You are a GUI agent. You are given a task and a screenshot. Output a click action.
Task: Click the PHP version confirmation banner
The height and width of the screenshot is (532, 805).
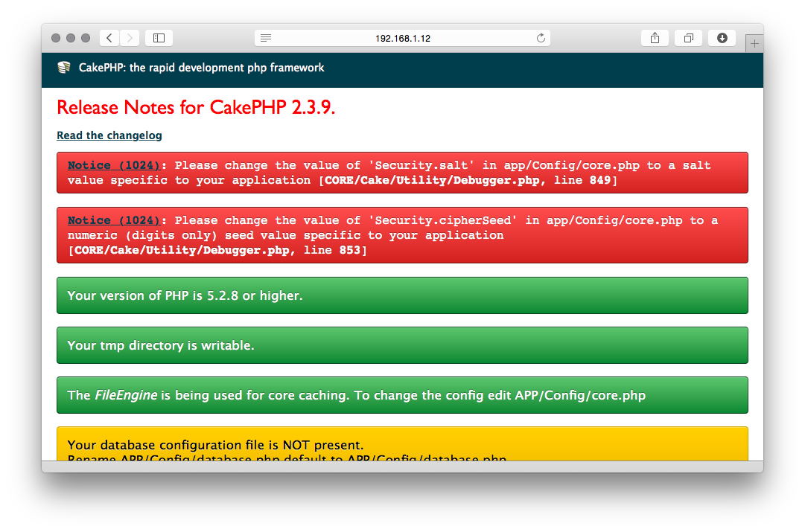click(402, 295)
